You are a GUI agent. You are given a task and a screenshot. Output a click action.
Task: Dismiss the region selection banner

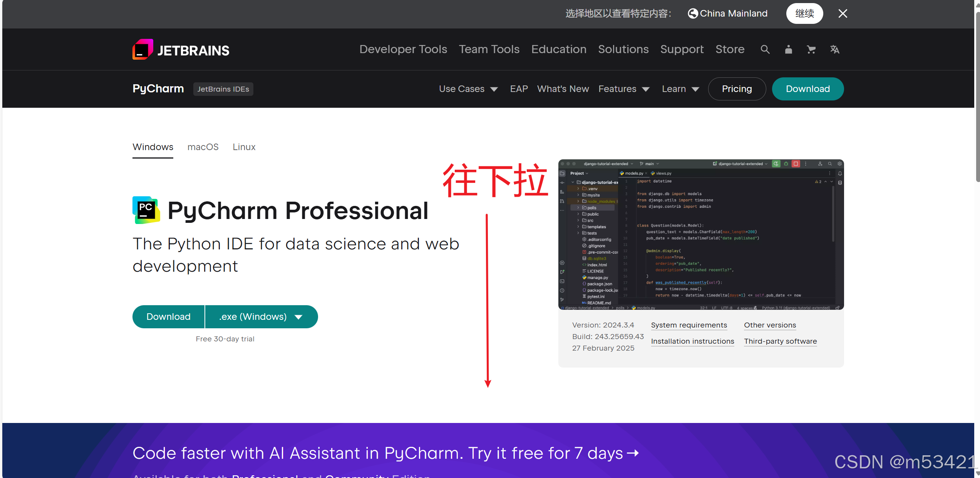tap(843, 13)
